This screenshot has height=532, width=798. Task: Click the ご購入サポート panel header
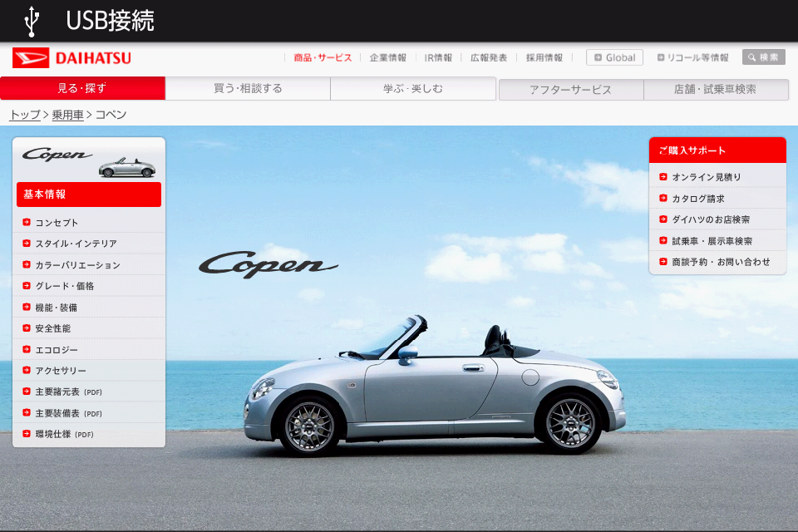pos(717,150)
